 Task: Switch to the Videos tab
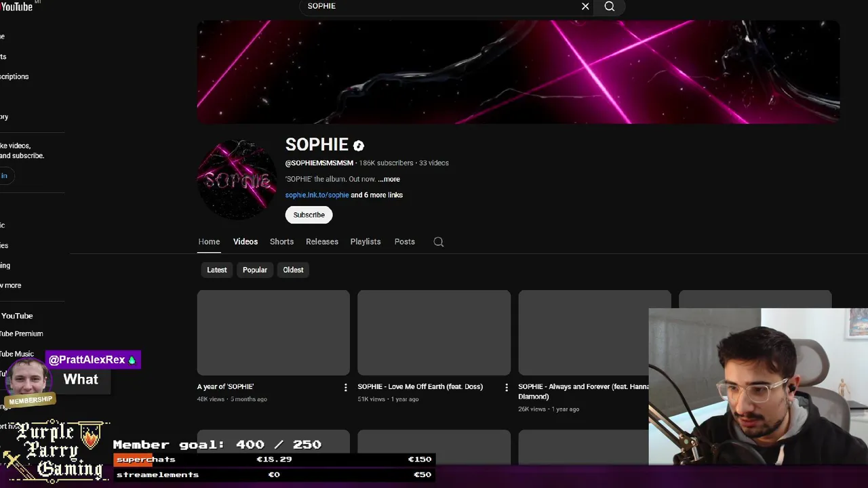245,241
